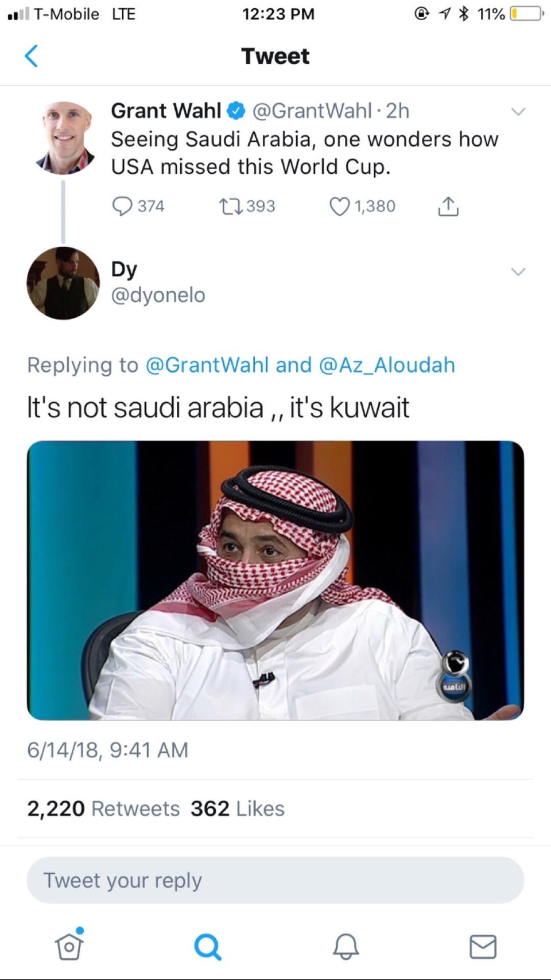Like Grant Wahl's tweet via heart icon
This screenshot has width=551, height=980.
click(339, 206)
